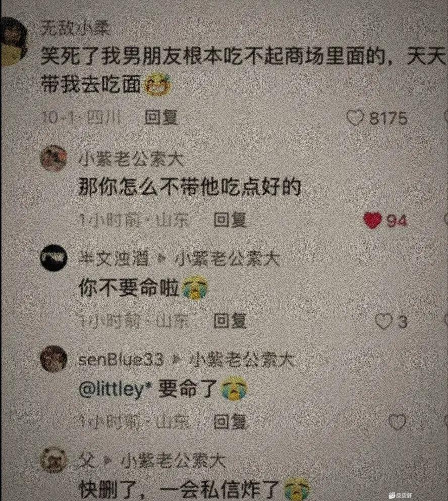This screenshot has width=448, height=501.
Task: Like 半文浊酒's reply showing 3 likes
Action: (x=383, y=321)
